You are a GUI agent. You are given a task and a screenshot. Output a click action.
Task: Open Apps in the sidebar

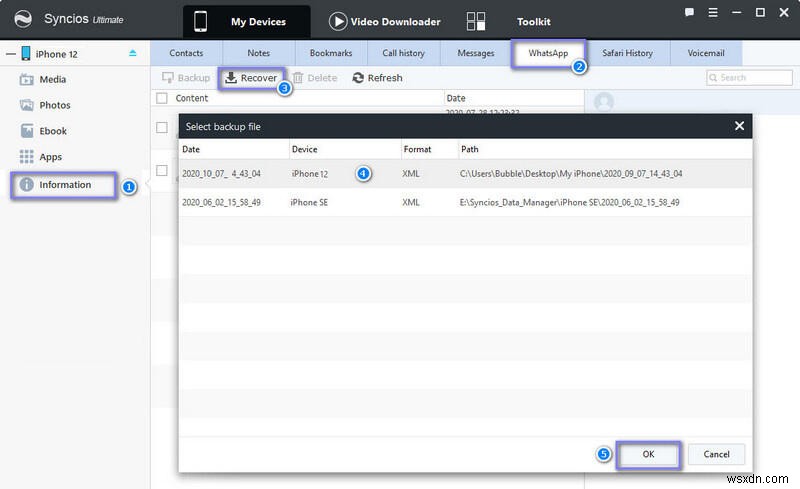tap(41, 157)
